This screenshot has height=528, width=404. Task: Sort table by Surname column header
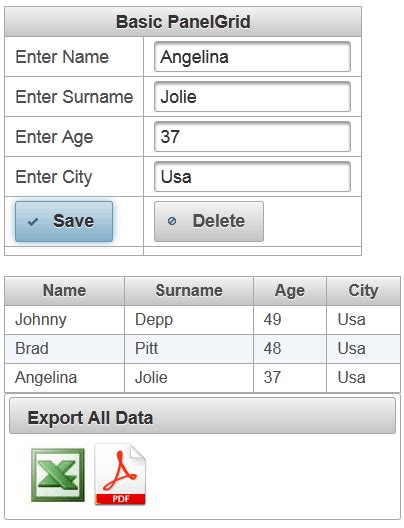click(189, 291)
